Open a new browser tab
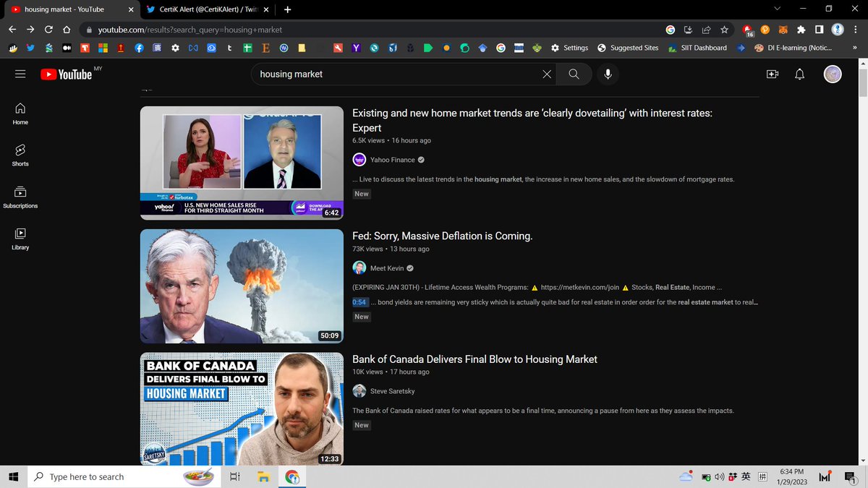868x488 pixels. (287, 9)
